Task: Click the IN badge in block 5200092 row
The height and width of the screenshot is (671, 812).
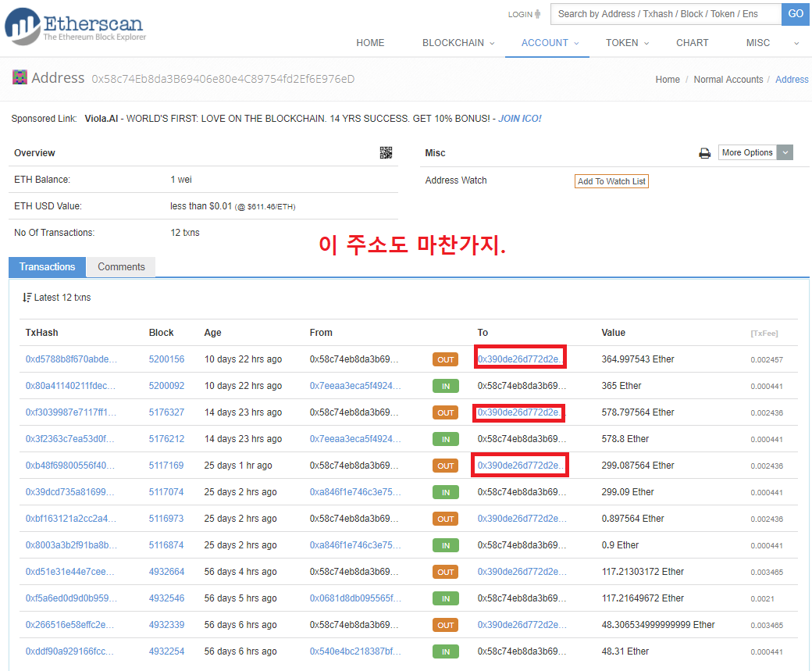Action: click(445, 386)
